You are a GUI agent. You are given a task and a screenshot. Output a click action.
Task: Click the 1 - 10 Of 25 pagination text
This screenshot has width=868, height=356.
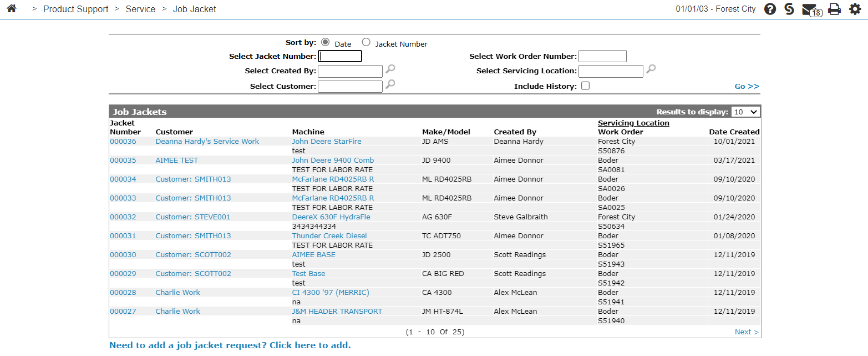click(x=435, y=332)
